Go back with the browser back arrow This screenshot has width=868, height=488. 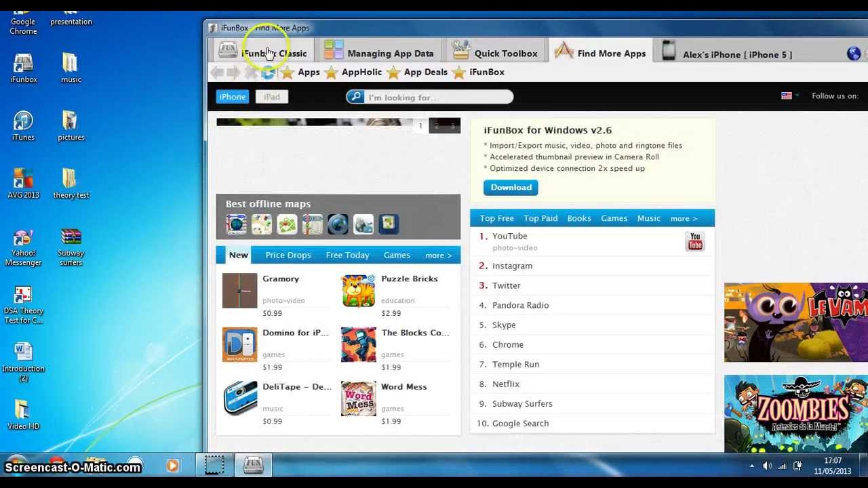[217, 72]
